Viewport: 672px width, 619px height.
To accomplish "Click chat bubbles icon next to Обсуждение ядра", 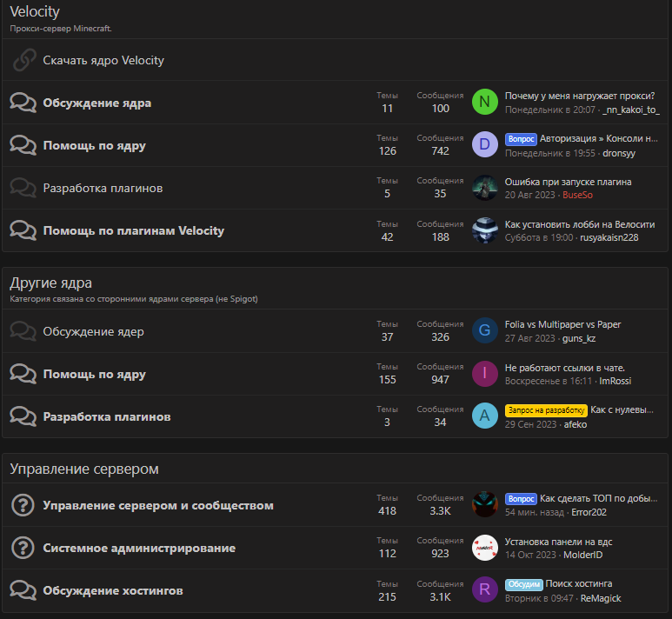I will pos(23,103).
